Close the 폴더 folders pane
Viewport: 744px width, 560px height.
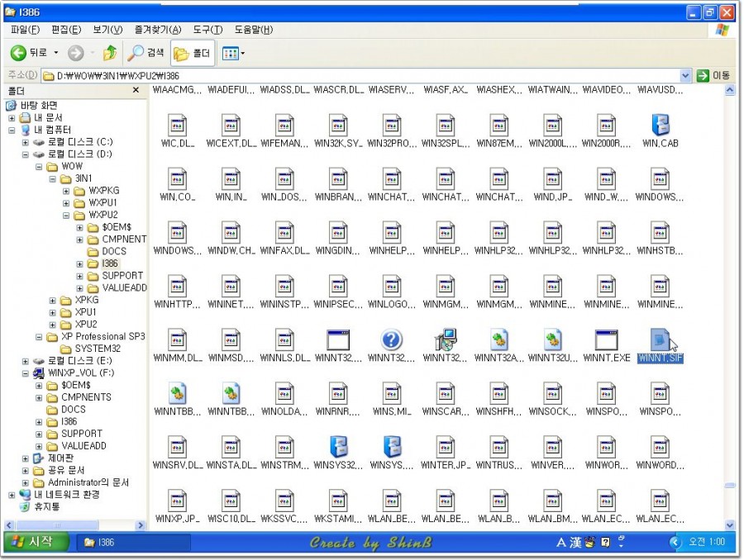click(136, 90)
